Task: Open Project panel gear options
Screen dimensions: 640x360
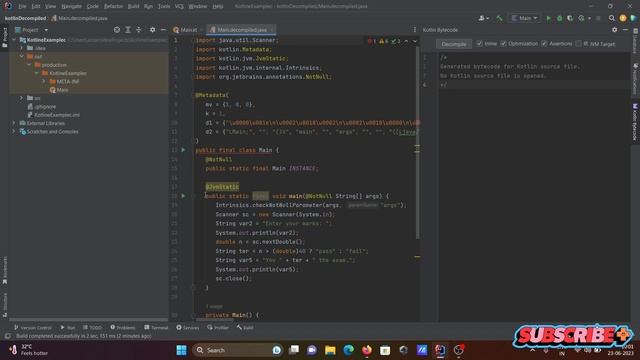Action: click(152, 30)
